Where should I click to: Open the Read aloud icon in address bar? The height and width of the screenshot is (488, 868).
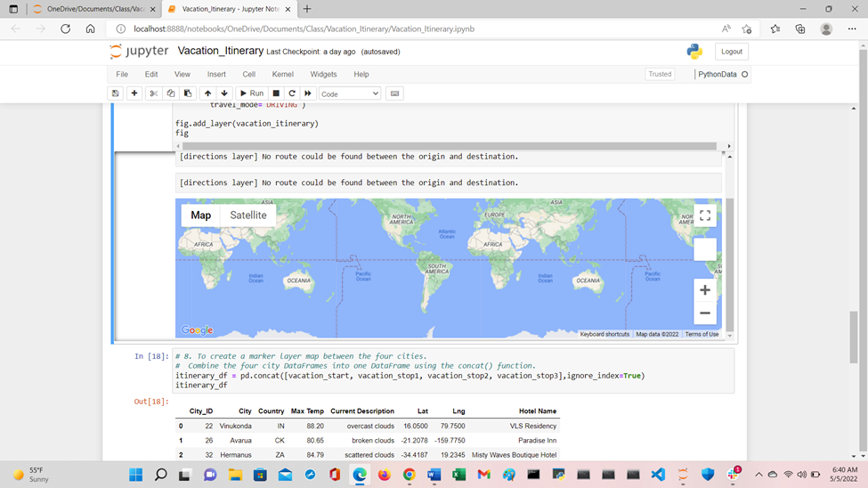pos(726,28)
